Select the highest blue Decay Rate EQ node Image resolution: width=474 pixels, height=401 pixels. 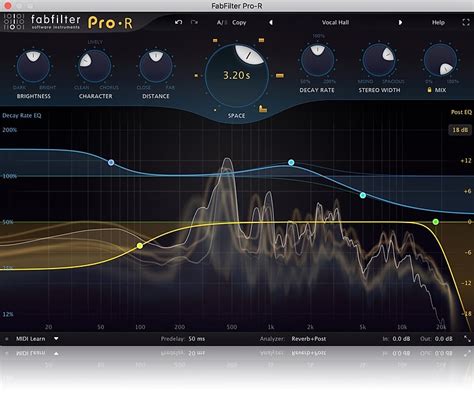[291, 162]
